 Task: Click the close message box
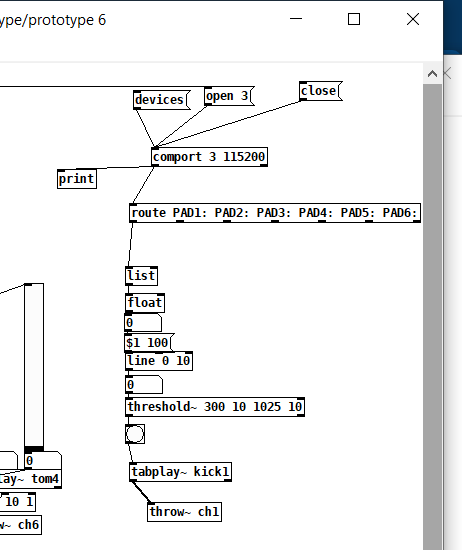[x=321, y=91]
